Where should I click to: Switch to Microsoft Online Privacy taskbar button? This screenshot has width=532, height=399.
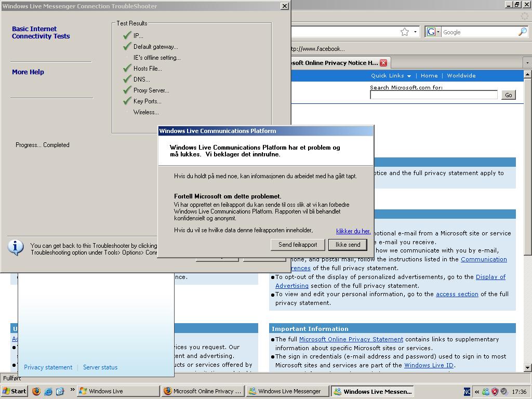pyautogui.click(x=203, y=391)
